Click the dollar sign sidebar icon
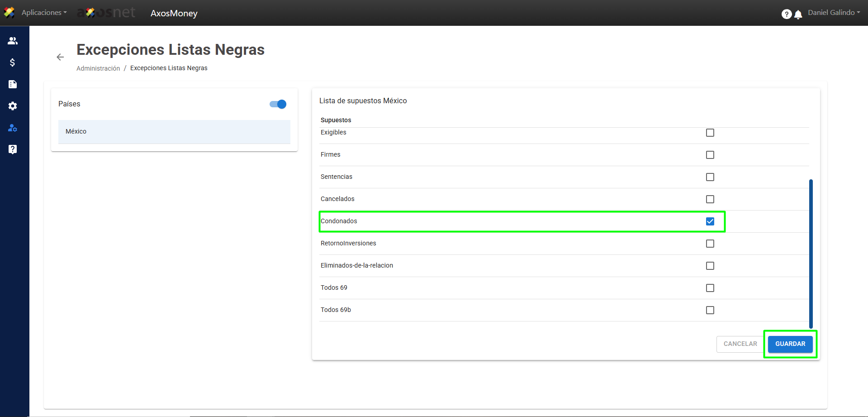Viewport: 868px width, 417px height. click(13, 62)
